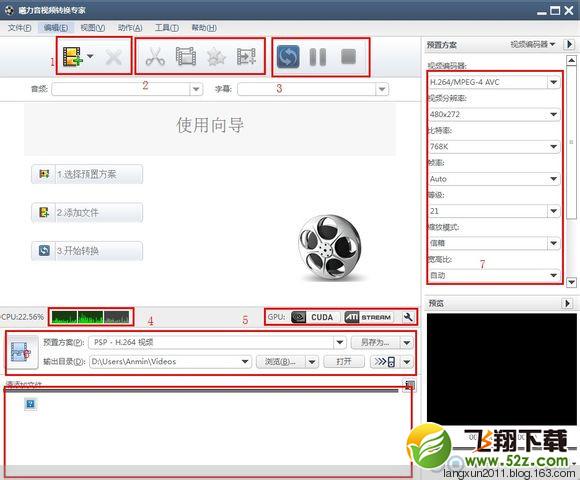Click the add video file icon

coord(72,57)
